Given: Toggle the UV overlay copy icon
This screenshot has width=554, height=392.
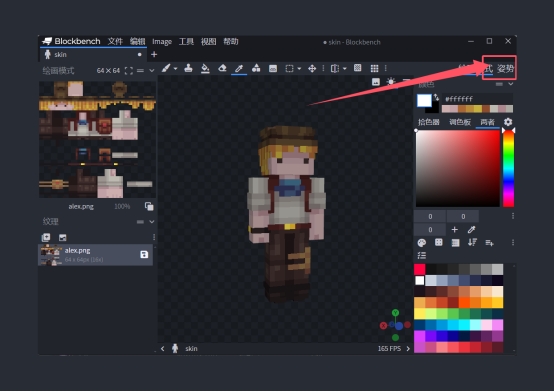Looking at the screenshot, I should pos(149,206).
